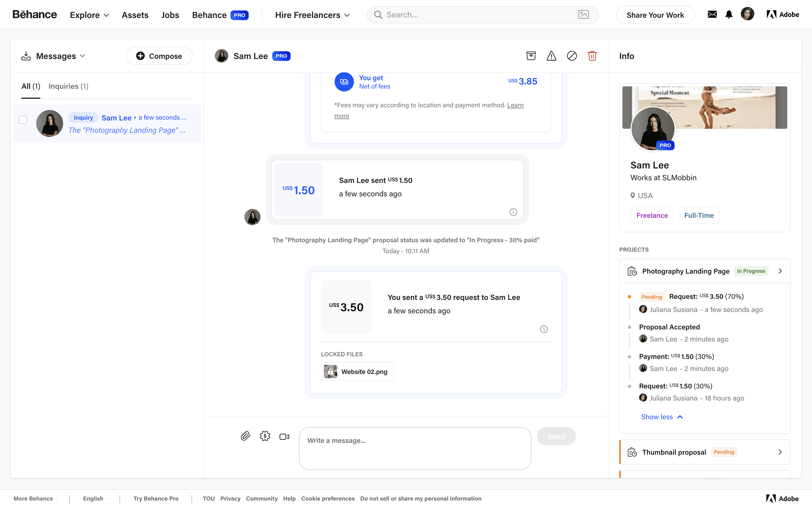812x507 pixels.
Task: Open the Jobs navigation item
Action: (170, 15)
